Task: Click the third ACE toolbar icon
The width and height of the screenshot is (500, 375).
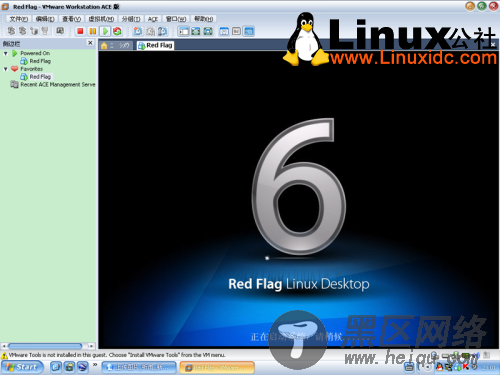Action: point(34,31)
